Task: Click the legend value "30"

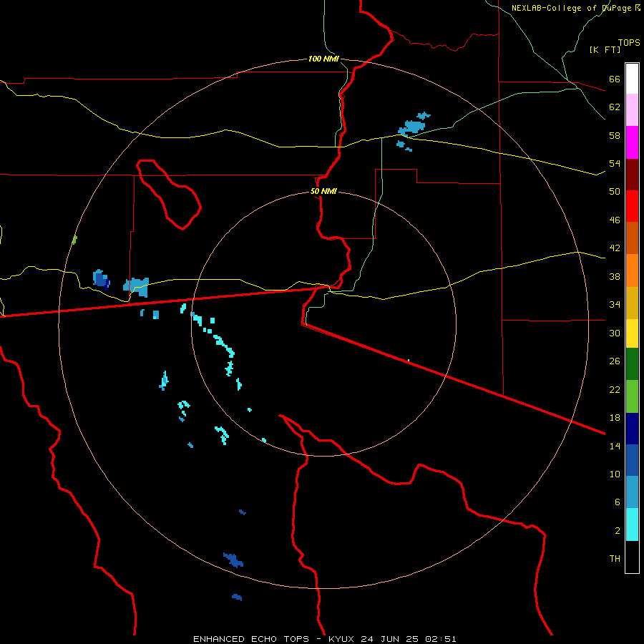Action: [x=615, y=333]
